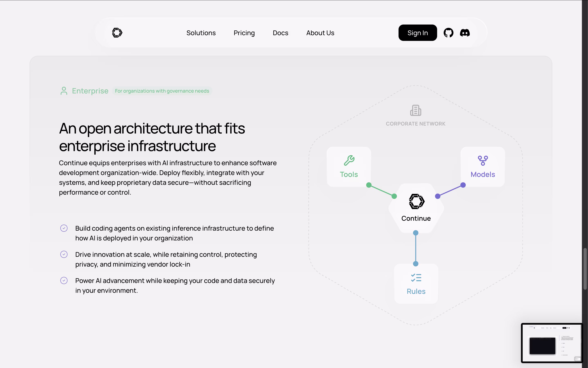
Task: Click the preview thumbnail in the bottom-right corner
Action: [551, 343]
